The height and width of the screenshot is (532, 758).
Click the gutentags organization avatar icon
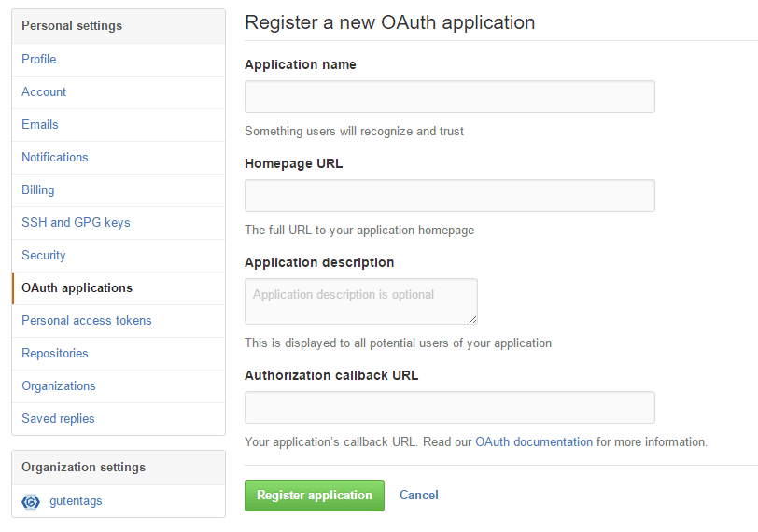point(31,501)
